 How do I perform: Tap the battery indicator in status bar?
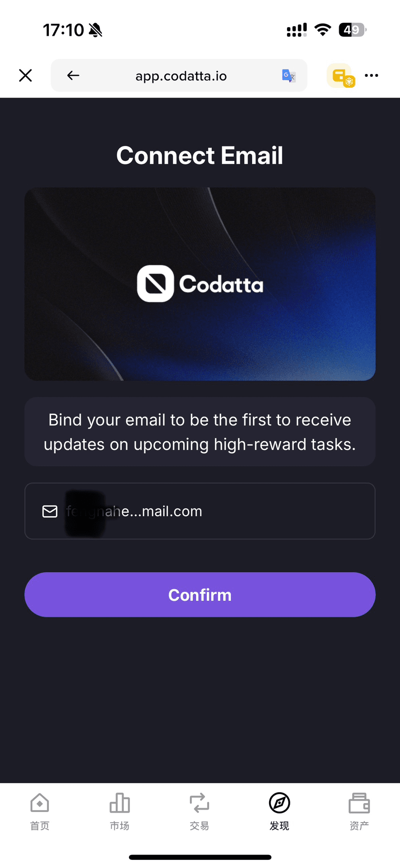coord(352,30)
